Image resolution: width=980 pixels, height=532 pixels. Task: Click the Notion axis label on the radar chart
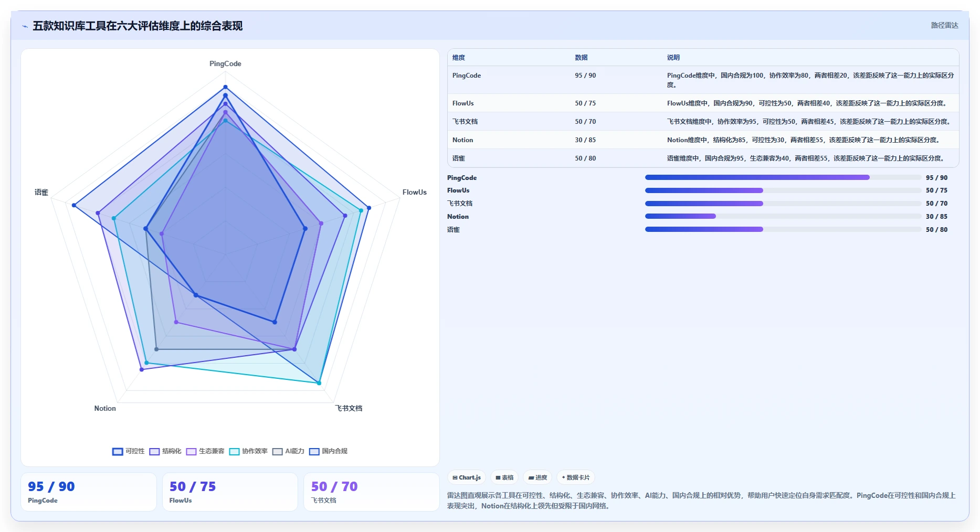(105, 408)
